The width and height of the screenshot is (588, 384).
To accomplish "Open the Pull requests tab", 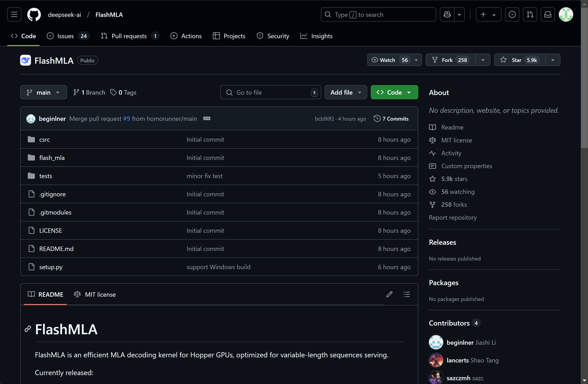I will point(130,36).
